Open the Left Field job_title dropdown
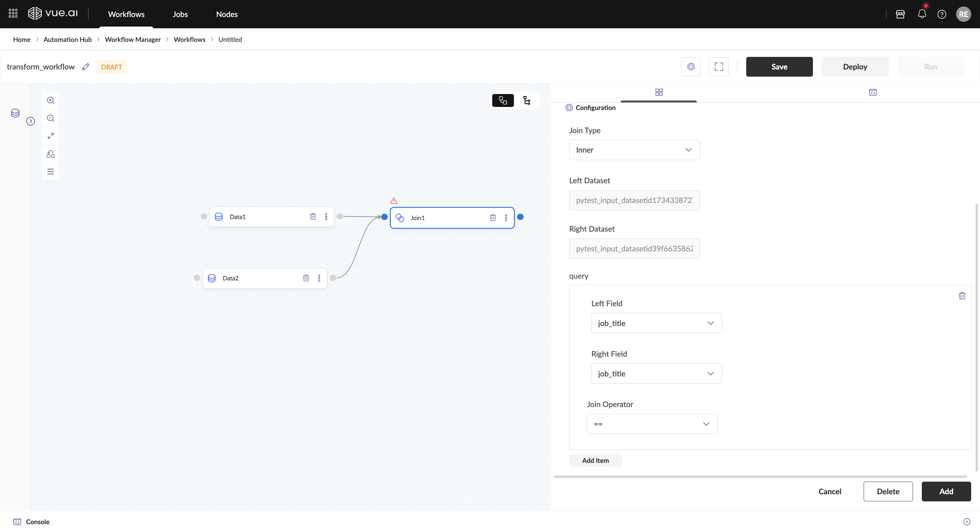The width and height of the screenshot is (980, 530). 656,323
